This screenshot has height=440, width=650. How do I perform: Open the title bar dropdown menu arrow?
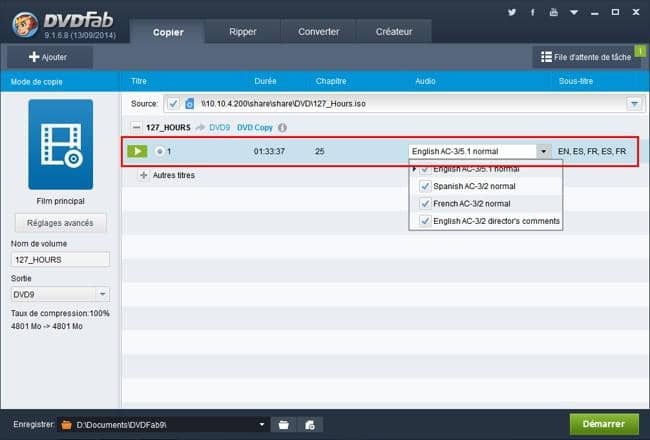(x=574, y=12)
